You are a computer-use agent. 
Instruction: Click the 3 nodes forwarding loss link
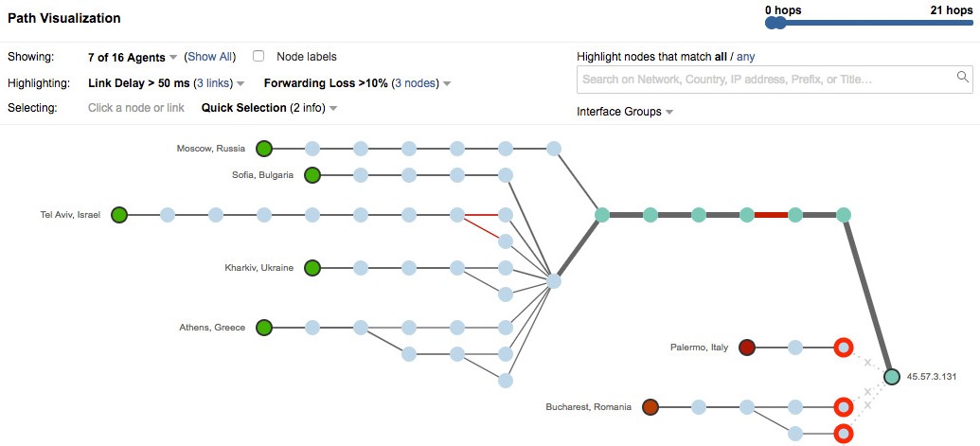pos(417,82)
